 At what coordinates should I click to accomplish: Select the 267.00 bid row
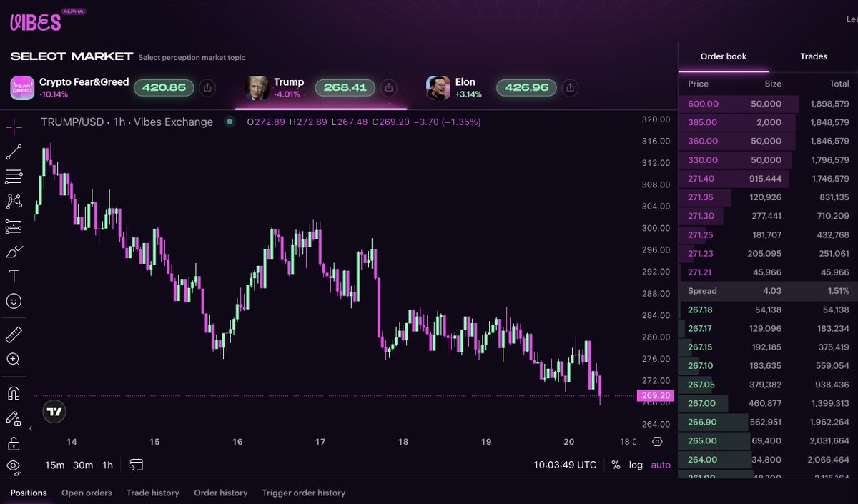(768, 403)
